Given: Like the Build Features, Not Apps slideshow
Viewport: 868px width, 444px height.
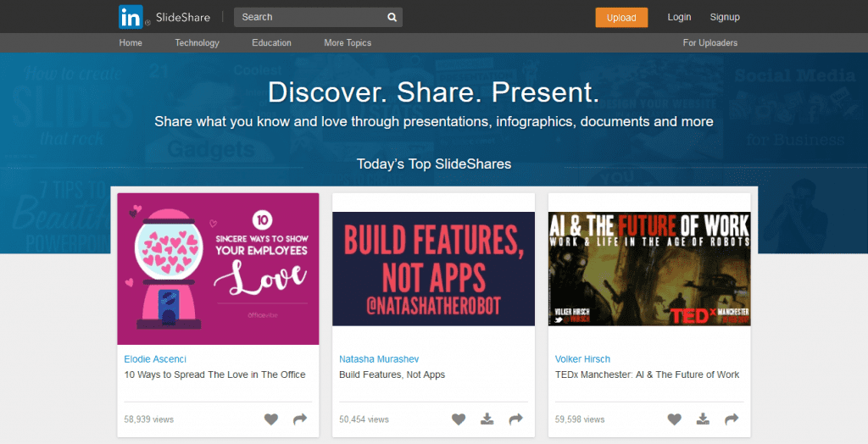Looking at the screenshot, I should pos(459,419).
